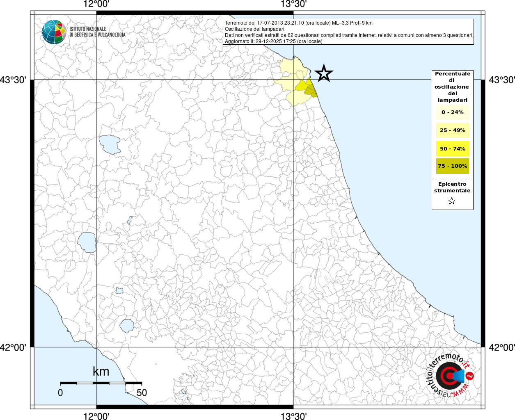Click the 'Epicentro strumentale' legend label
515x420 pixels.
[452, 187]
